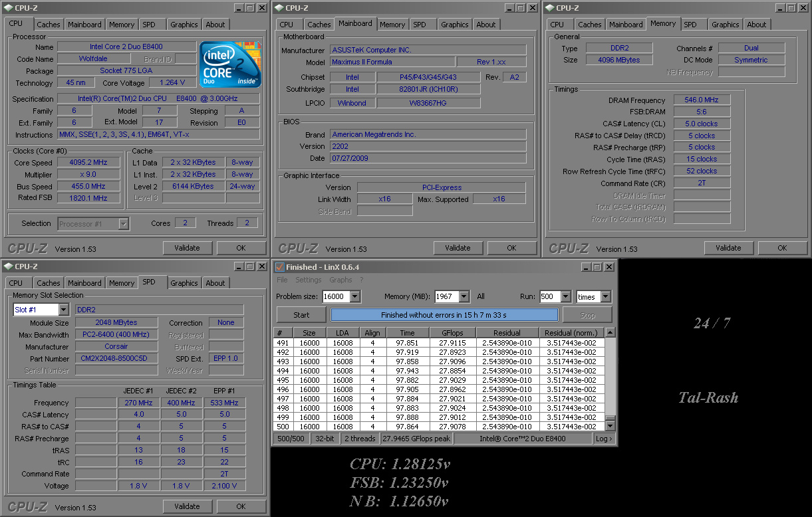Click the Time column header in LinX
The image size is (812, 517).
(x=407, y=333)
